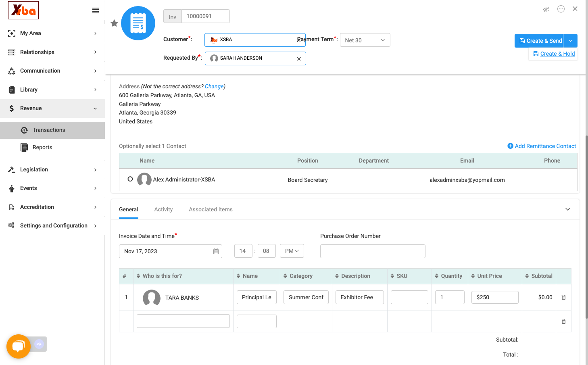588x365 pixels.
Task: Click the hamburger menu icon
Action: (96, 10)
